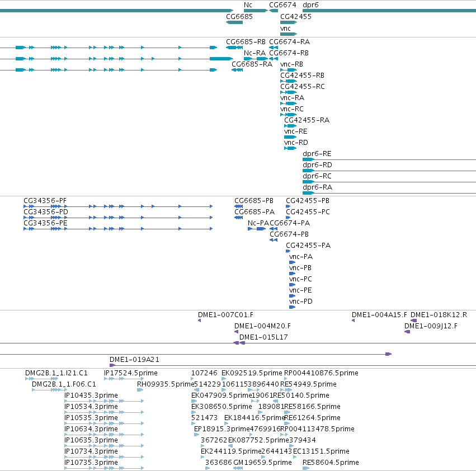Select the IP10734.3prime EST label

[x=91, y=451]
